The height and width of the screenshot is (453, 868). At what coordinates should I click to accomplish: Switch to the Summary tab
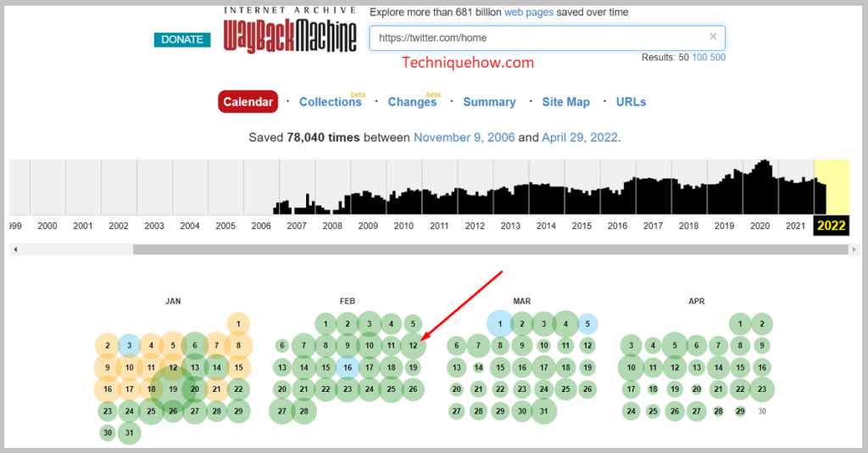tap(489, 102)
